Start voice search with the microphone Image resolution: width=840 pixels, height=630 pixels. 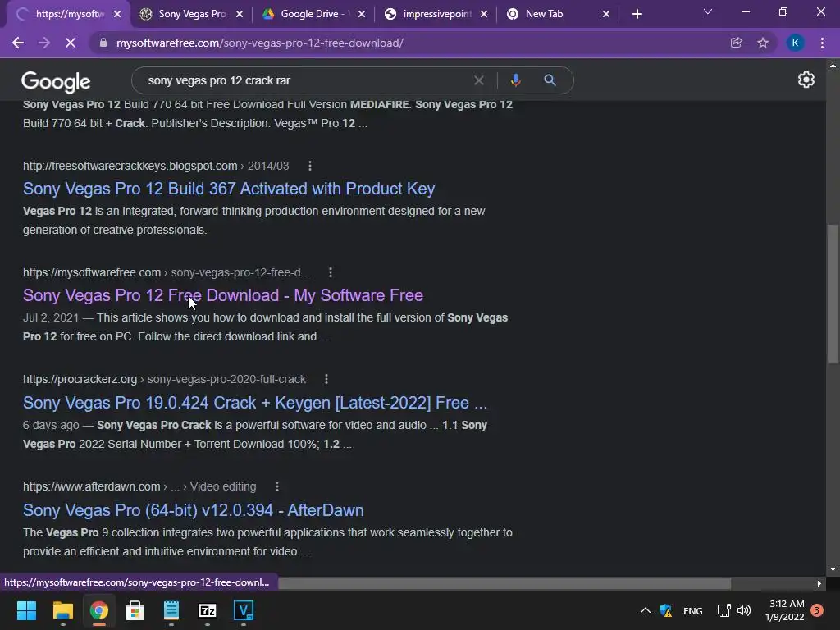[x=515, y=80]
